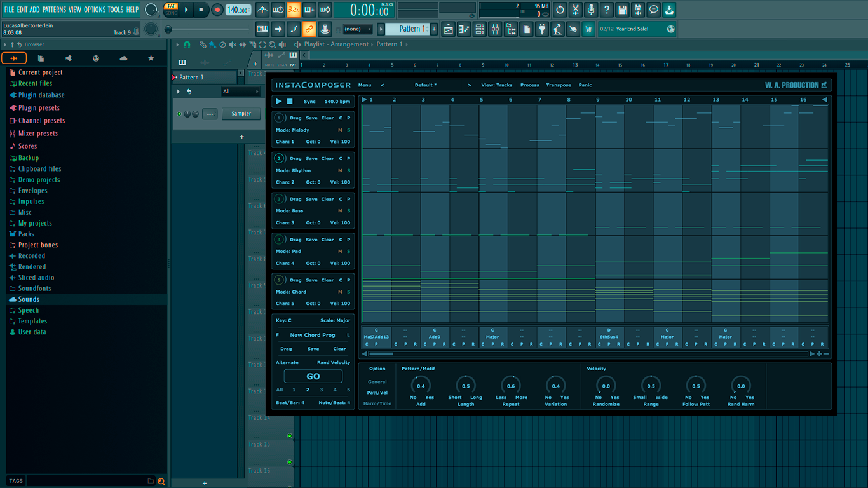This screenshot has height=488, width=868.
Task: Open the FILE menu
Action: point(10,10)
